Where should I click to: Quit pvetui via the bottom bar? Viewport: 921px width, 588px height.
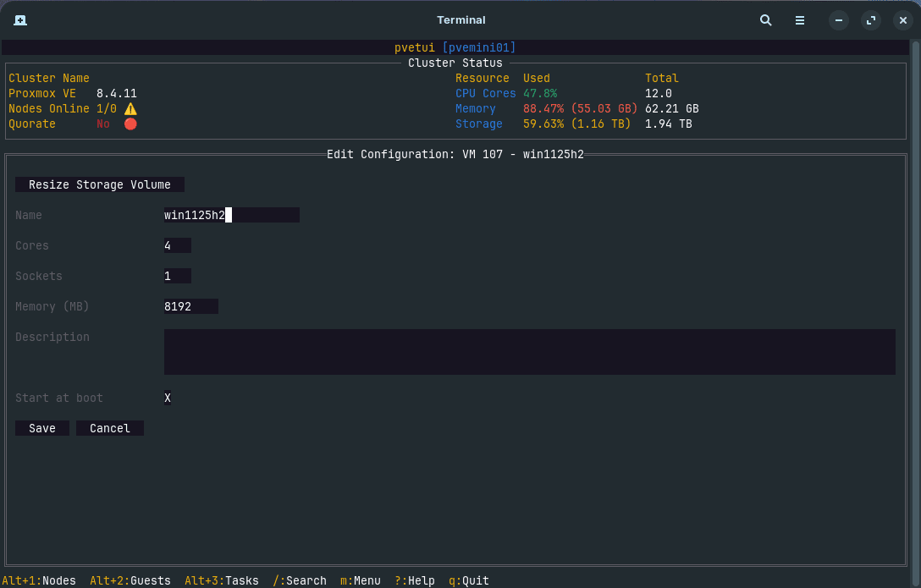tap(468, 580)
